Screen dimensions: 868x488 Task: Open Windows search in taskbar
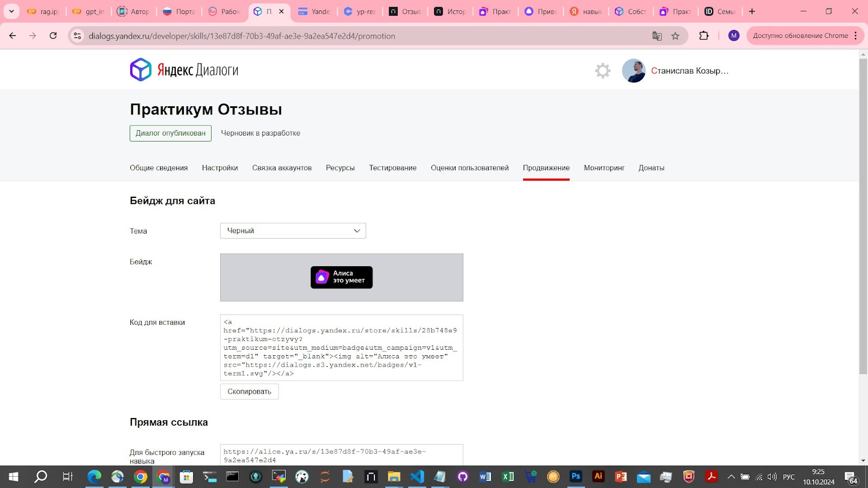coord(41,477)
